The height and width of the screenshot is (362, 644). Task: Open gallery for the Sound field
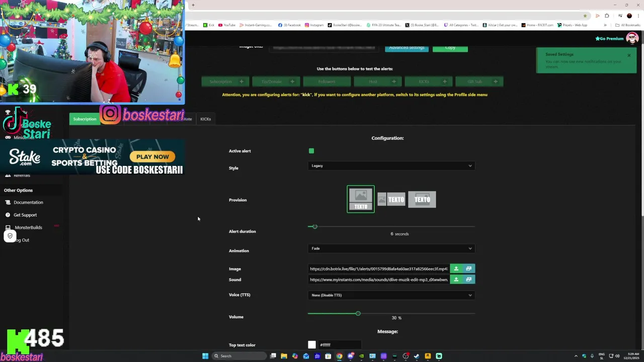point(469,280)
